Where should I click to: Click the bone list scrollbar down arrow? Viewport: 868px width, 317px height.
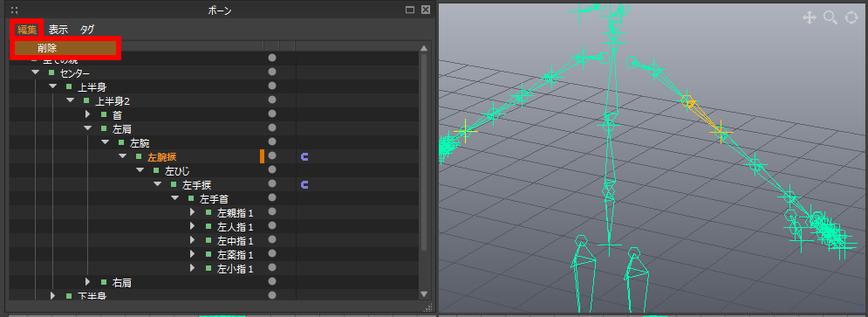tap(425, 294)
